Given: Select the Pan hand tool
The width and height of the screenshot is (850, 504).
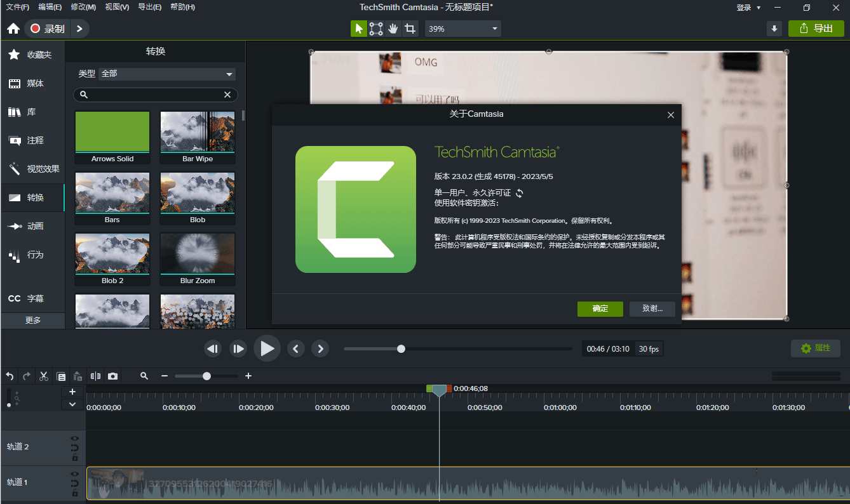Looking at the screenshot, I should (x=393, y=29).
